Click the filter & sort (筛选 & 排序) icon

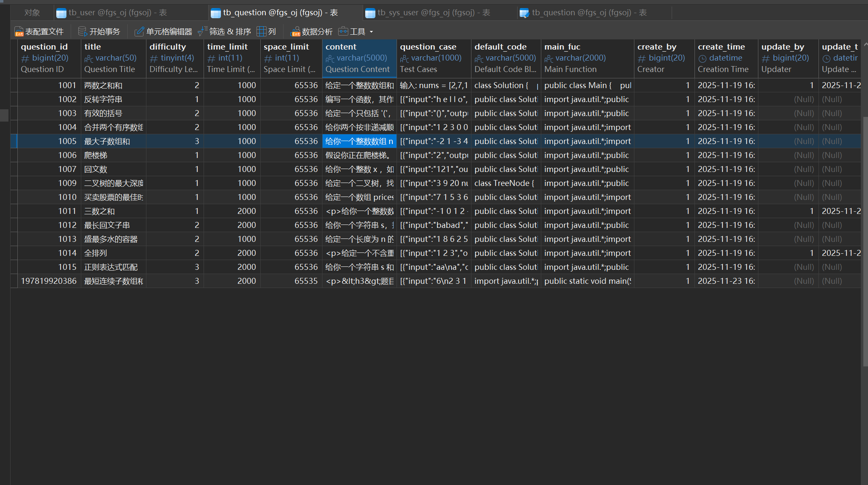point(202,31)
